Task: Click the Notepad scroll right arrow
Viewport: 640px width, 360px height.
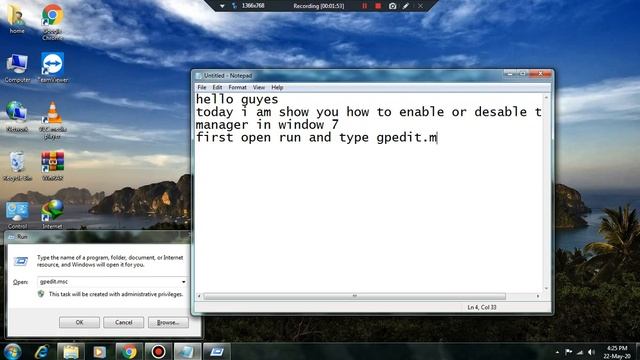Action: 538,296
